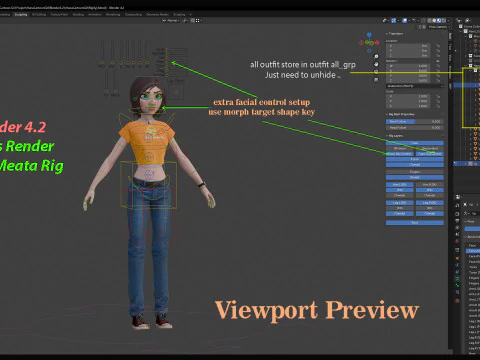Open the Output properties tab icon
Image resolution: width=480 pixels, height=360 pixels.
click(457, 221)
